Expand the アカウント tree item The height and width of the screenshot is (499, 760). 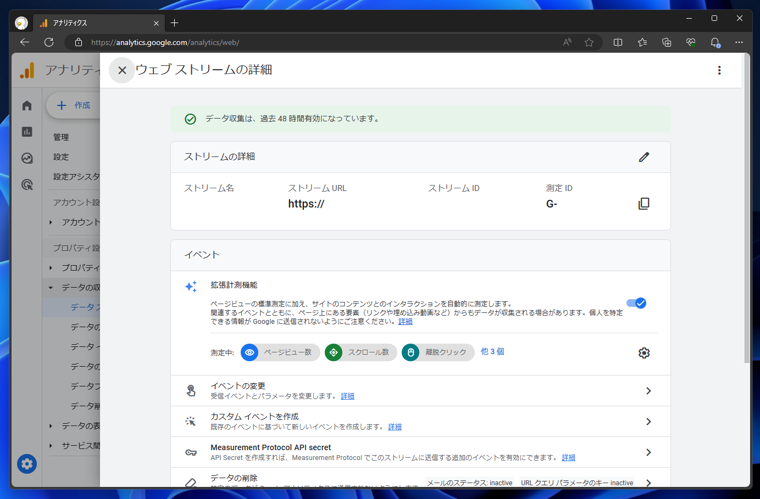[x=50, y=222]
